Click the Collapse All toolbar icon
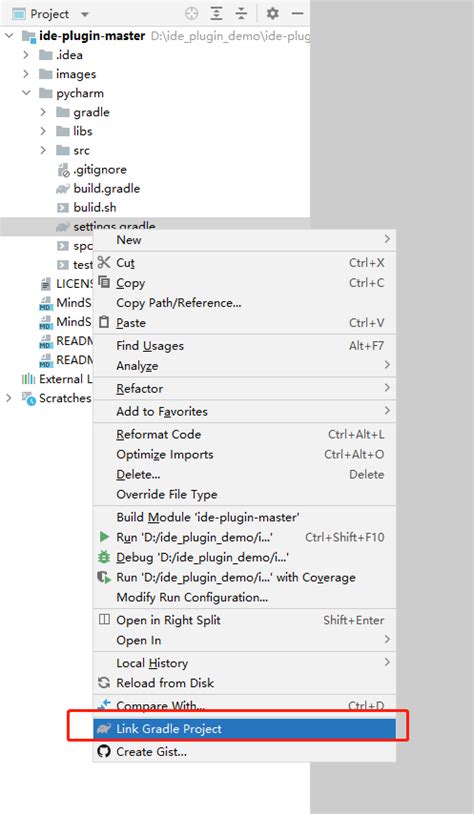Viewport: 474px width, 814px height. click(x=241, y=14)
